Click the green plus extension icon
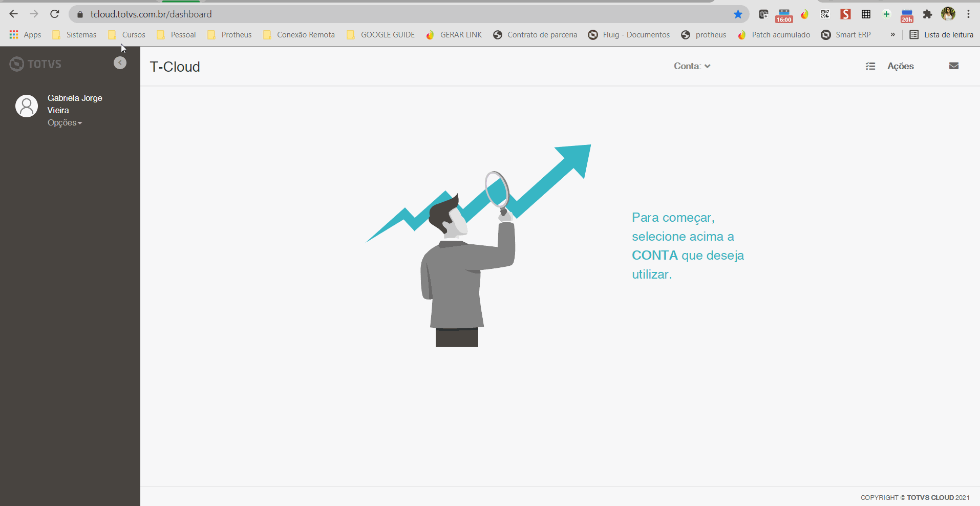 (x=886, y=14)
